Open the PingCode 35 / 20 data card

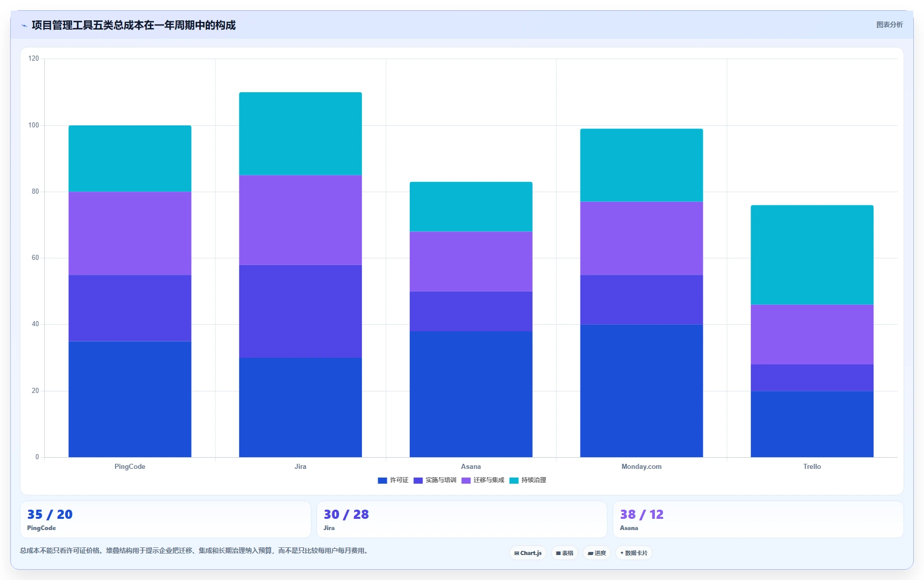coord(166,519)
